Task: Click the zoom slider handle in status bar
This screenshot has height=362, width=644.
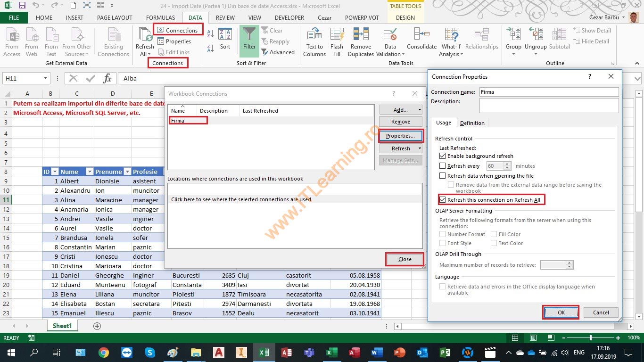Action: click(x=591, y=338)
